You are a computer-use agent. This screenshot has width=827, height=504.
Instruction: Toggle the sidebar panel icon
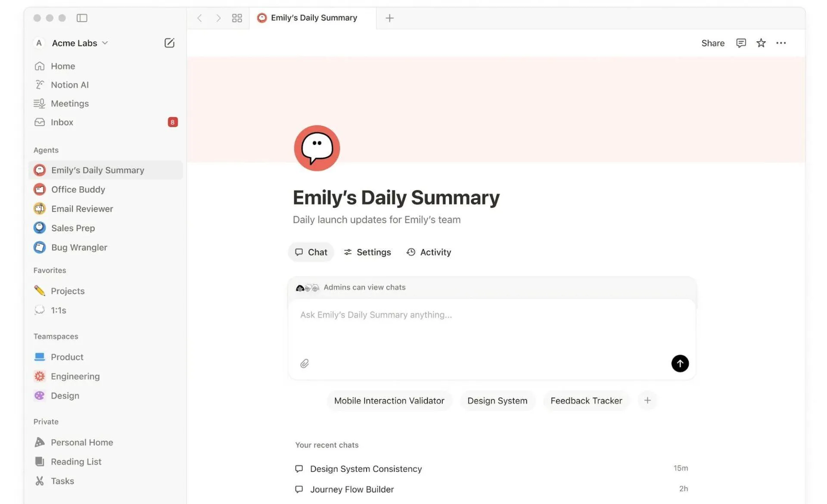[82, 18]
